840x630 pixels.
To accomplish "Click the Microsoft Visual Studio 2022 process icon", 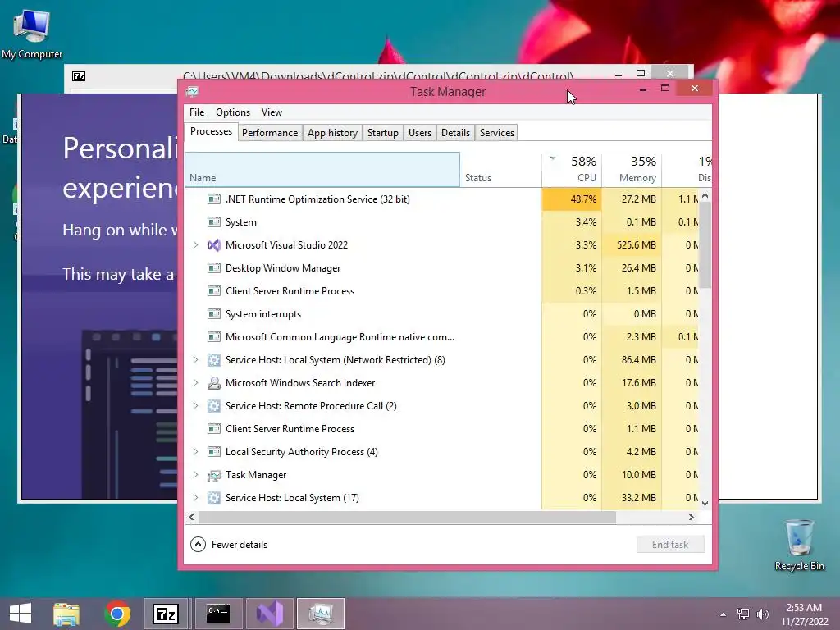I will pos(214,245).
